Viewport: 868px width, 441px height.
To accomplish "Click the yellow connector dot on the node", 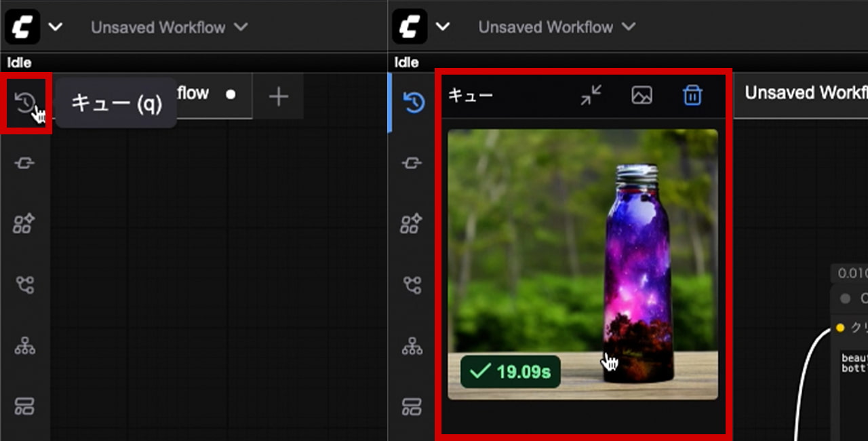I will point(840,328).
